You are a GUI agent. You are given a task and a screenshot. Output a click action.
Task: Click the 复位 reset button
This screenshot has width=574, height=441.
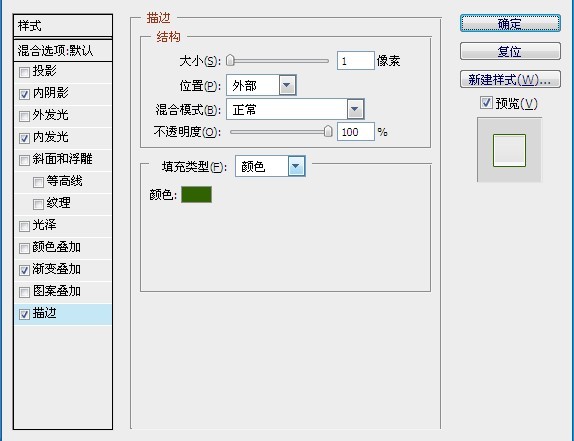coord(510,51)
